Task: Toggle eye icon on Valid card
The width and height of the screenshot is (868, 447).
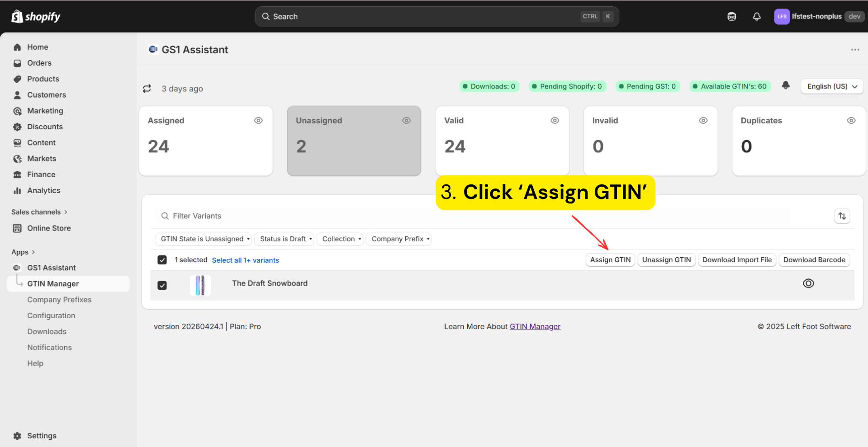Action: 555,121
